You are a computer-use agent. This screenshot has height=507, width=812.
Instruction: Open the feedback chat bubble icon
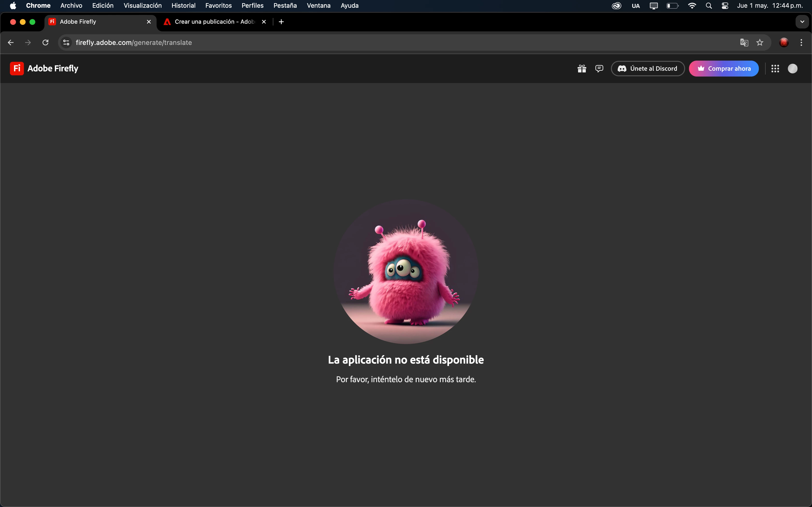[599, 69]
